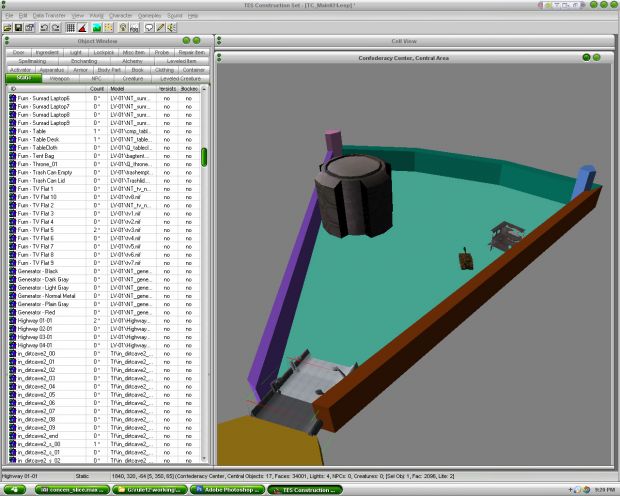Click the Redo toolbar icon
This screenshot has width=620, height=496.
click(56, 27)
